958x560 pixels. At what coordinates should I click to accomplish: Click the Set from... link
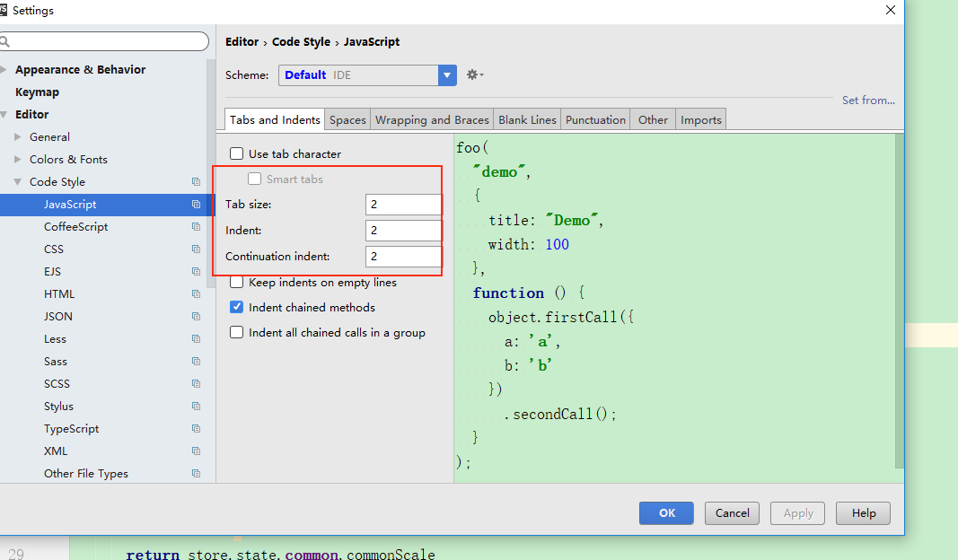(x=868, y=101)
